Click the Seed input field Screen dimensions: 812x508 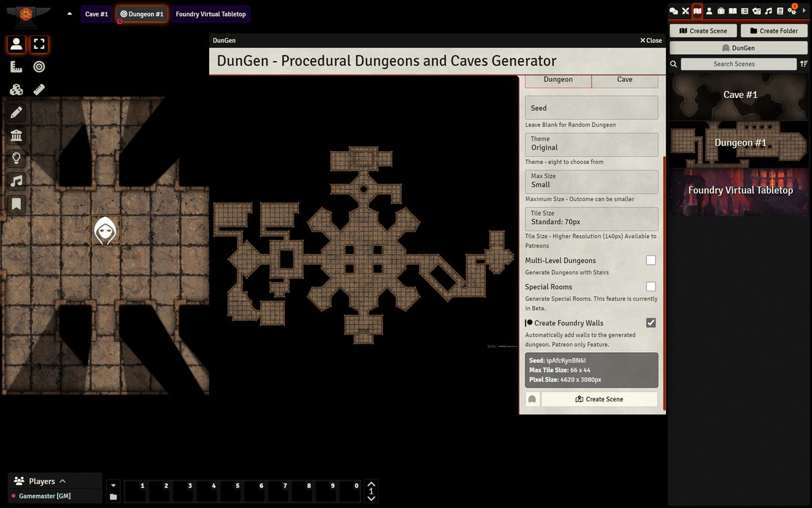591,108
